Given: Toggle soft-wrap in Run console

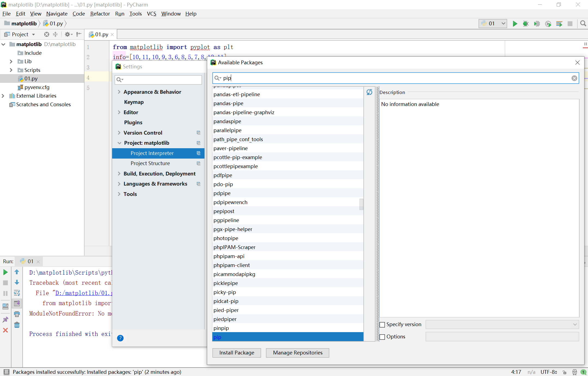Looking at the screenshot, I should click(x=17, y=293).
